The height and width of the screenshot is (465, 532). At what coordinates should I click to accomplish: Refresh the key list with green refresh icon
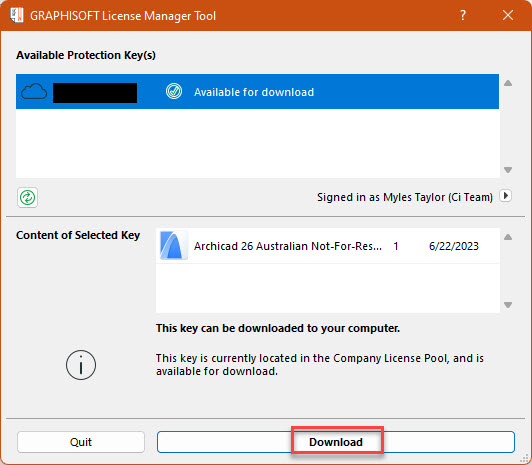(27, 198)
